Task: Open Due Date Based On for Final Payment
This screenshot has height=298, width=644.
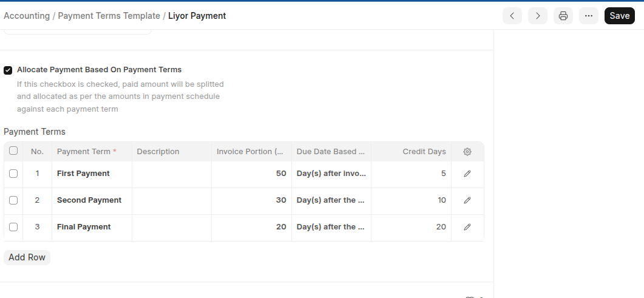Action: [331, 227]
